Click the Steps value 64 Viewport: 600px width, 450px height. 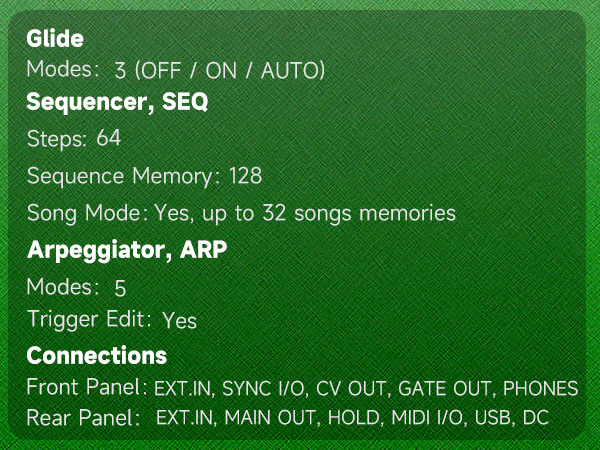click(109, 139)
